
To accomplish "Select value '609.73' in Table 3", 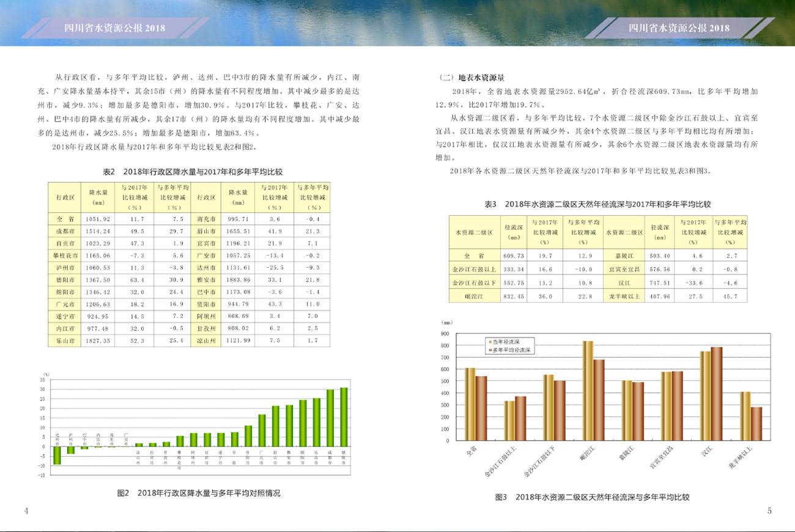I will coord(514,256).
